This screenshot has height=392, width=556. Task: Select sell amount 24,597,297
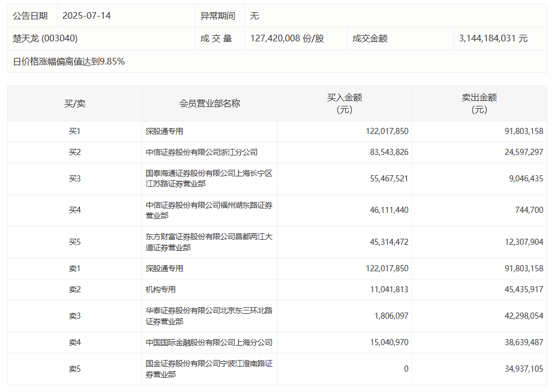(524, 152)
